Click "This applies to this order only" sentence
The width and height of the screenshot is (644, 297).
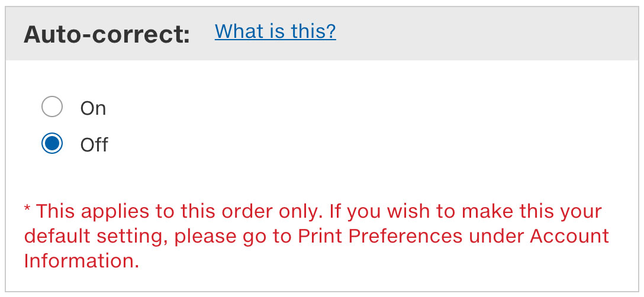pos(168,211)
